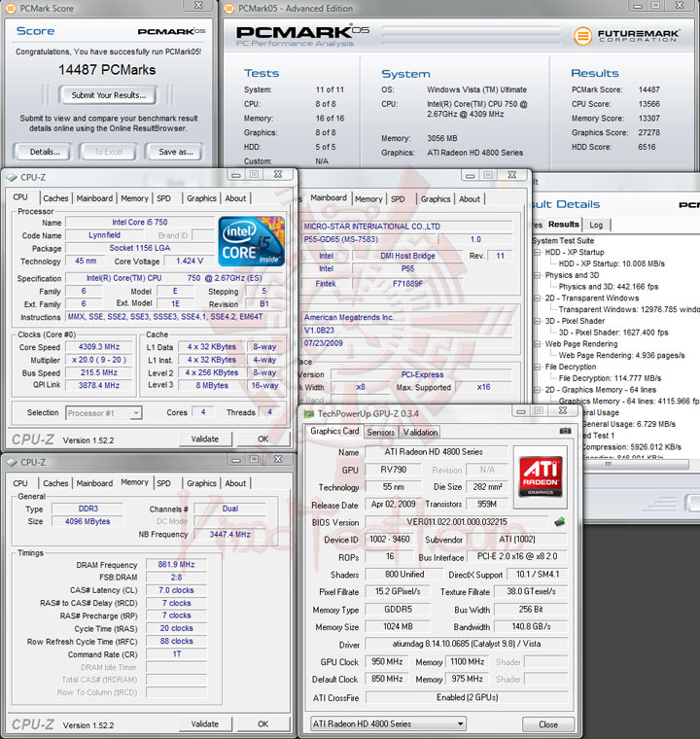Open About tab in lower CPU-Z window
This screenshot has height=739, width=700.
pyautogui.click(x=235, y=483)
